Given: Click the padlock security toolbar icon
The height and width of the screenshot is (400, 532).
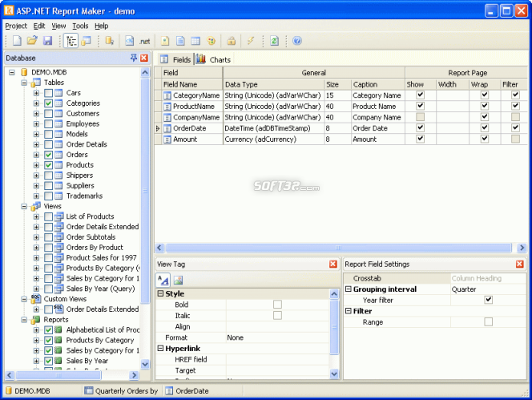Looking at the screenshot, I should (232, 41).
